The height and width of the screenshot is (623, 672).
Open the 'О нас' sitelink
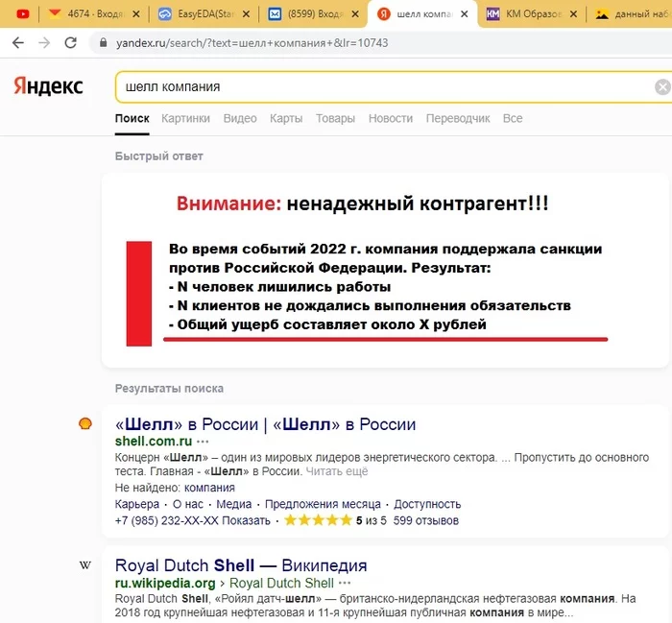click(x=188, y=504)
